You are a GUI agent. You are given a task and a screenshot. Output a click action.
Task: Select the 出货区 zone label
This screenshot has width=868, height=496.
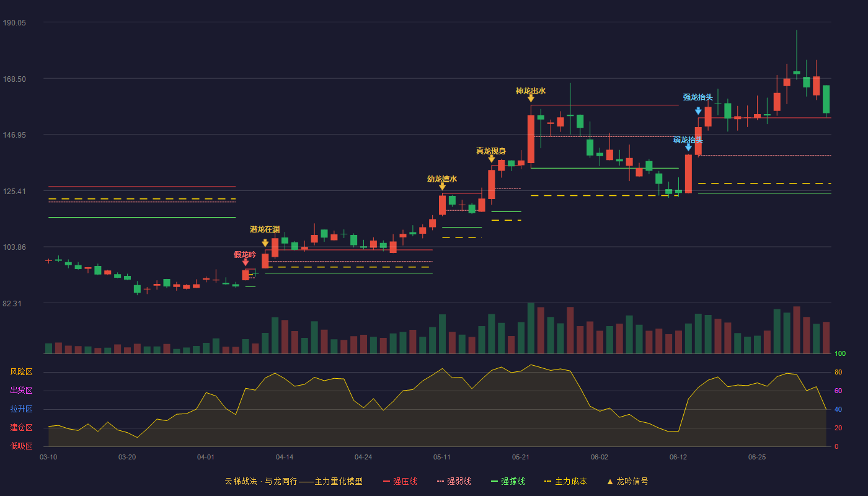click(x=21, y=391)
